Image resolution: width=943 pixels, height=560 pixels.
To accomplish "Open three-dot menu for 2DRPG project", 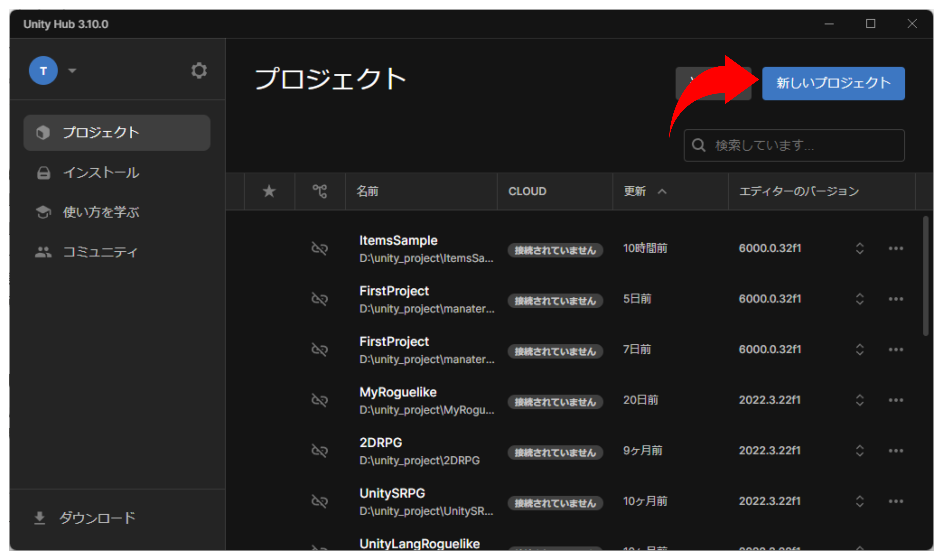I will 895,450.
